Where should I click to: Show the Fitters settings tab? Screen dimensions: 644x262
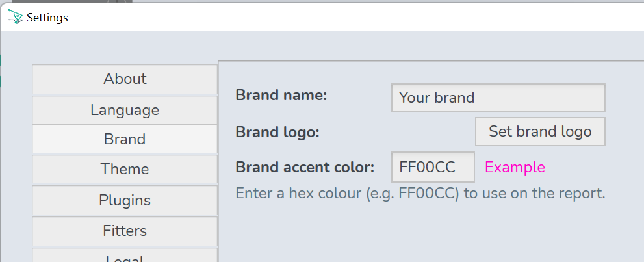(125, 231)
